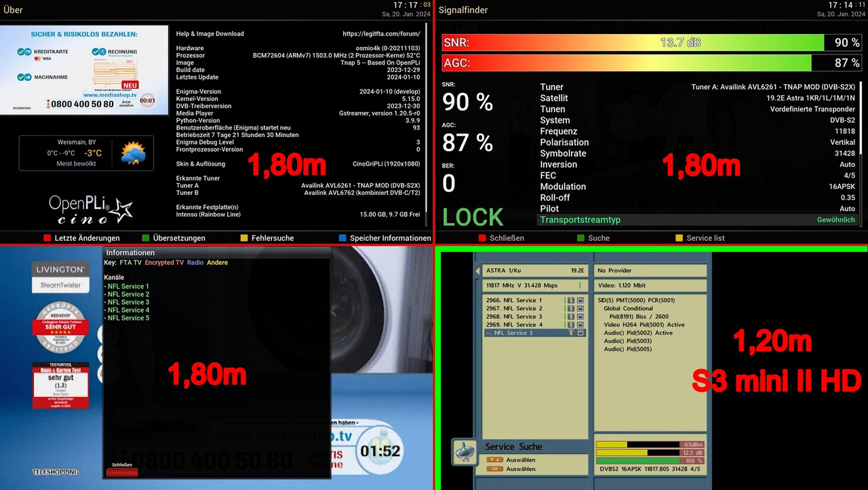This screenshot has width=868, height=490.
Task: Click the $ icon on NFL Service 4 row
Action: (x=571, y=324)
